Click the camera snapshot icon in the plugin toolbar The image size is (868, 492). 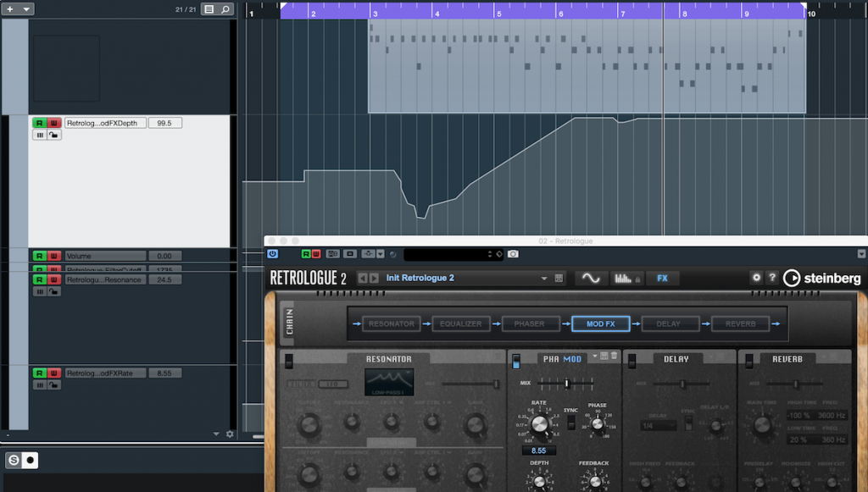513,253
